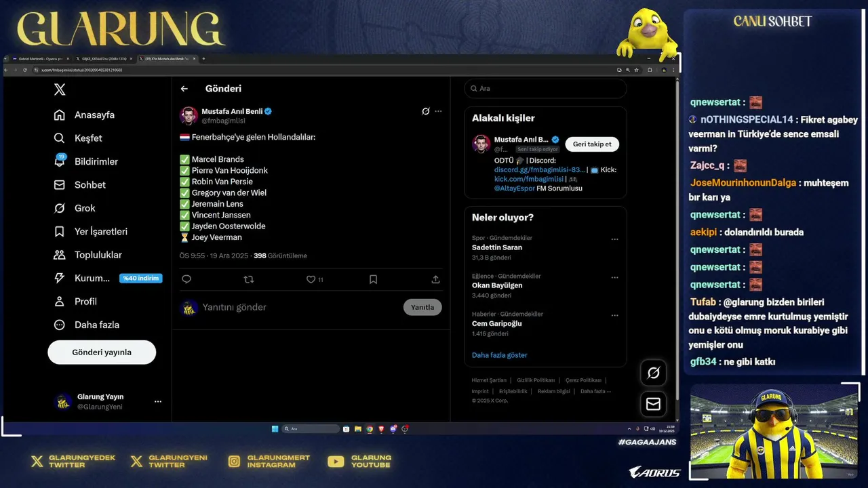This screenshot has width=868, height=488.
Task: Open Keşfet search page
Action: 78,138
